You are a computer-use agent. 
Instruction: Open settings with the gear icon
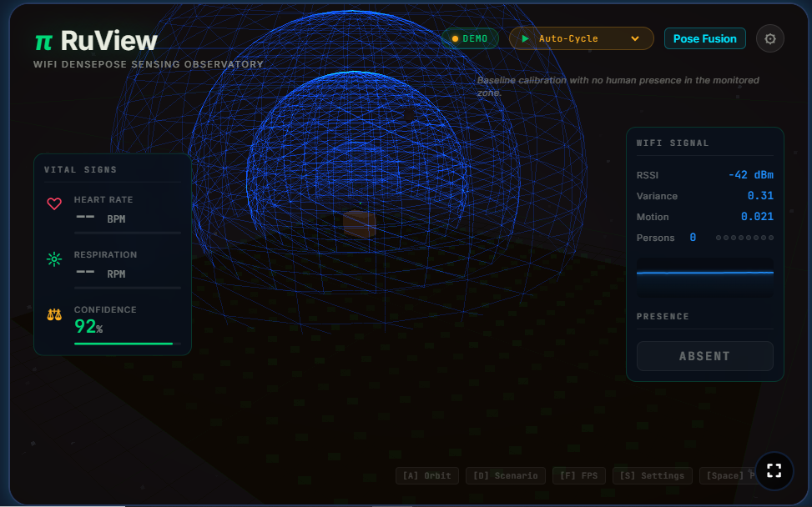(769, 39)
